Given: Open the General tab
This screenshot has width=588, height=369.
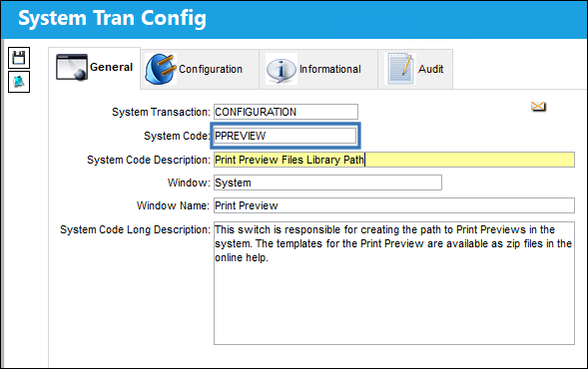Looking at the screenshot, I should pos(95,68).
